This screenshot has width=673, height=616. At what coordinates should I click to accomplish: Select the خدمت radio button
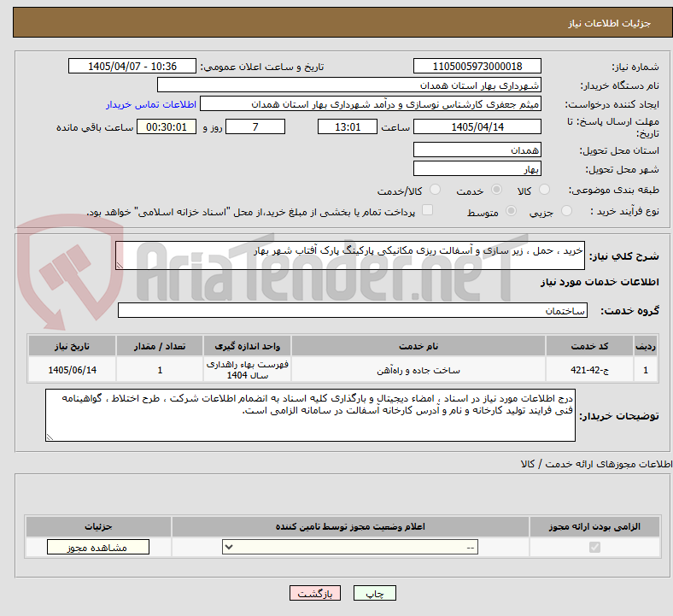tap(496, 190)
